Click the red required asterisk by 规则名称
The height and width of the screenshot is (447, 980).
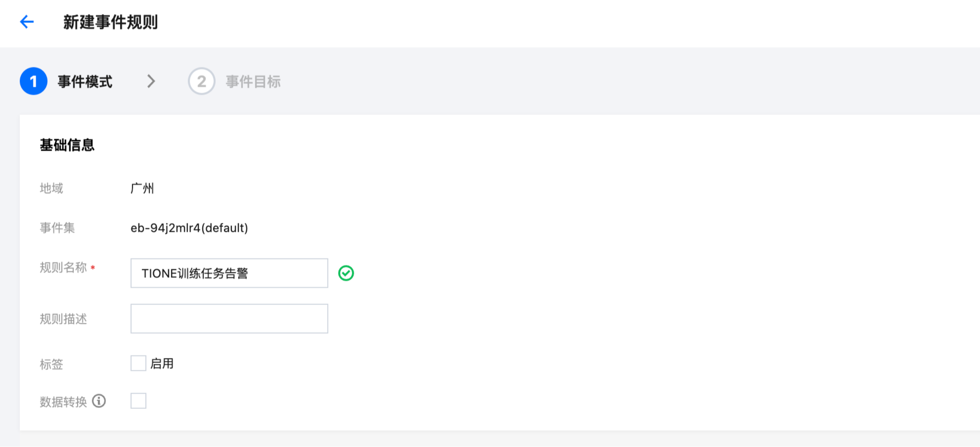point(93,268)
